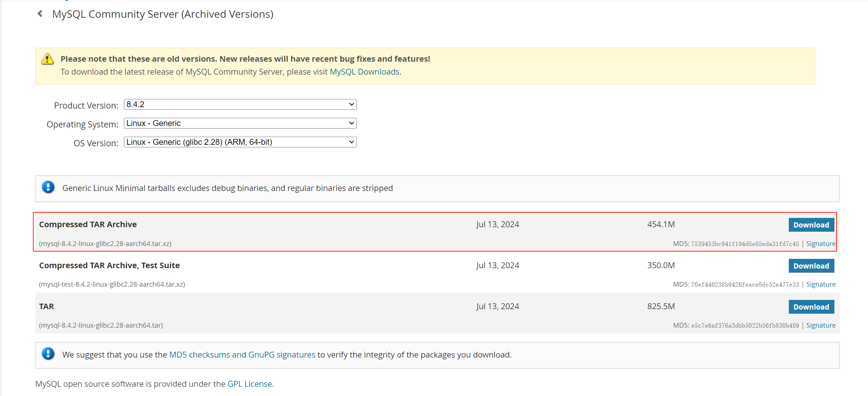
Task: Click the back arrow beside the page title
Action: (x=40, y=14)
